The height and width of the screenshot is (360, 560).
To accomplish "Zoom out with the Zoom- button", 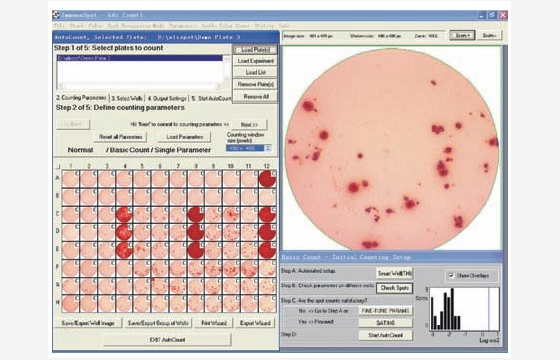I will pyautogui.click(x=489, y=35).
